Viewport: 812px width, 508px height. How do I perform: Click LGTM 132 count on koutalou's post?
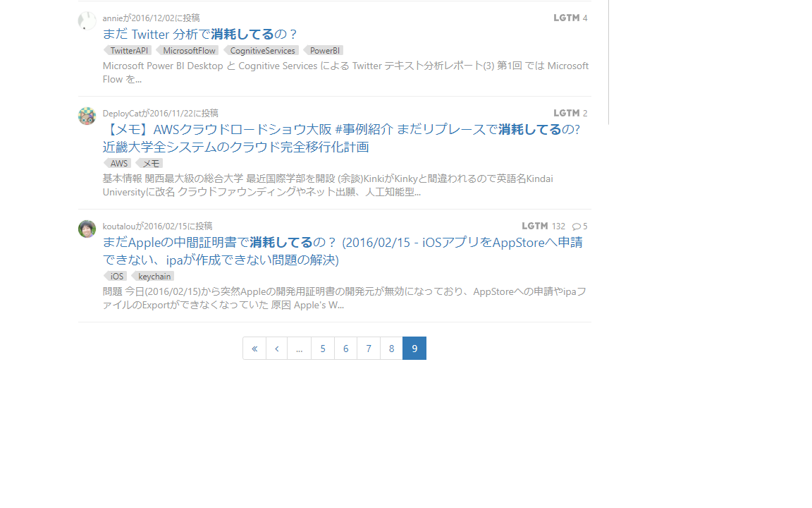[543, 226]
